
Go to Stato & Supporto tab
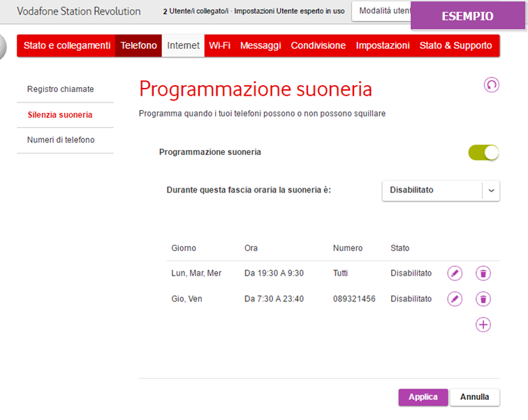point(455,45)
